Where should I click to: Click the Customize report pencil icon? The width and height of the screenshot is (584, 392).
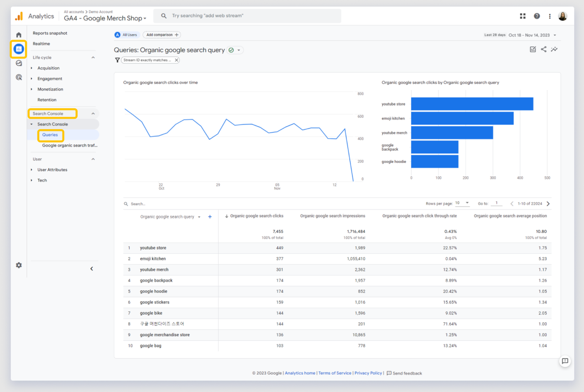click(x=532, y=49)
